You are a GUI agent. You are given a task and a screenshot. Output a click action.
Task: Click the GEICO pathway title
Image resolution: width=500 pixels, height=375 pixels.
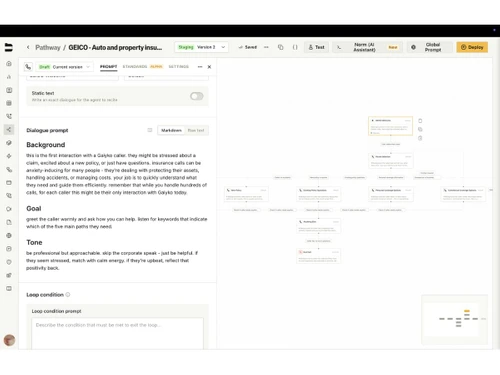(x=115, y=48)
